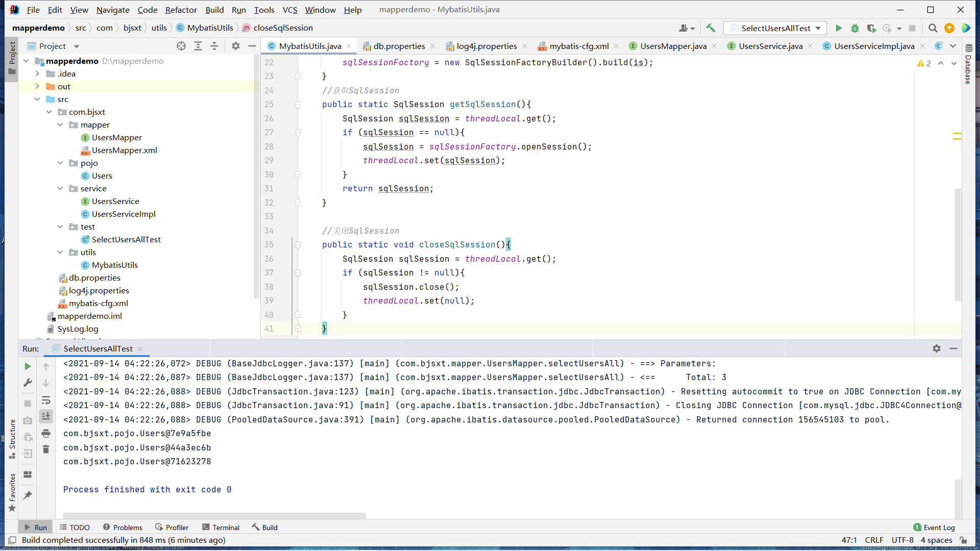This screenshot has height=551, width=980.
Task: Click the orange update arrow icon
Action: 949,28
